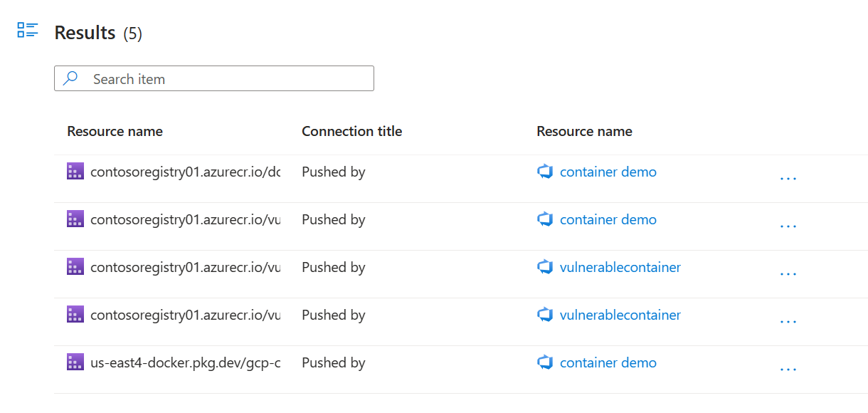Image resolution: width=868 pixels, height=413 pixels.
Task: Open first vulnerablecontainer link
Action: pos(620,267)
